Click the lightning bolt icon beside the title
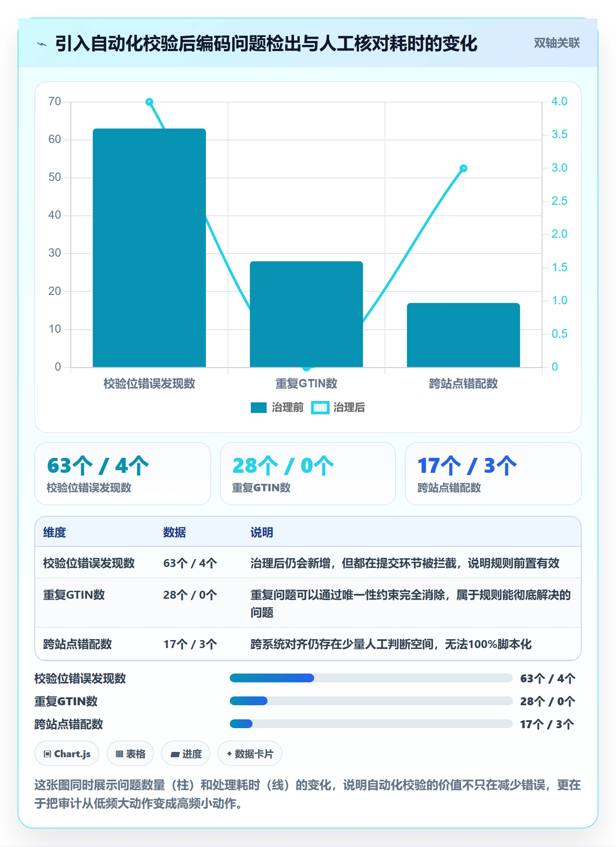Screen dimensions: 616x847 (42, 44)
